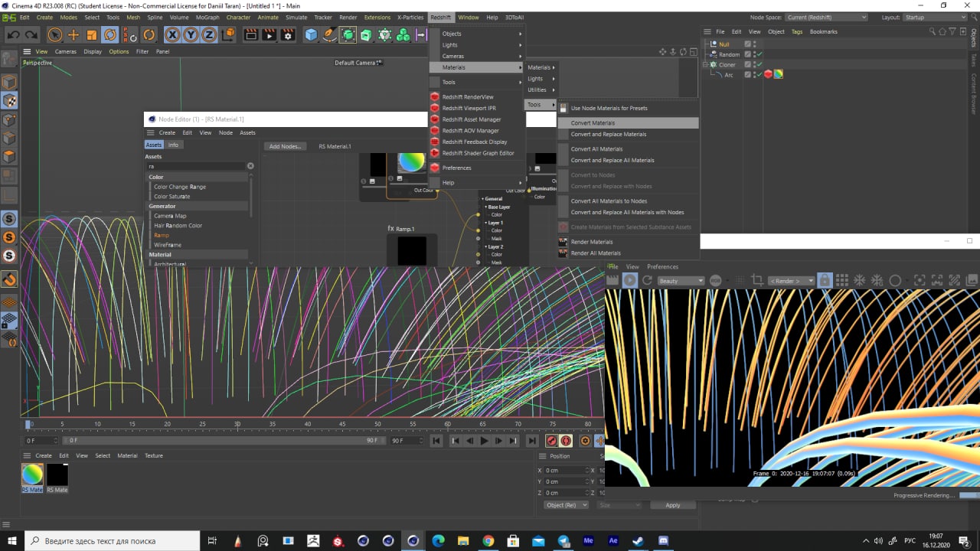Viewport: 980px width, 551px height.
Task: Toggle Z axis lock
Action: pos(208,34)
